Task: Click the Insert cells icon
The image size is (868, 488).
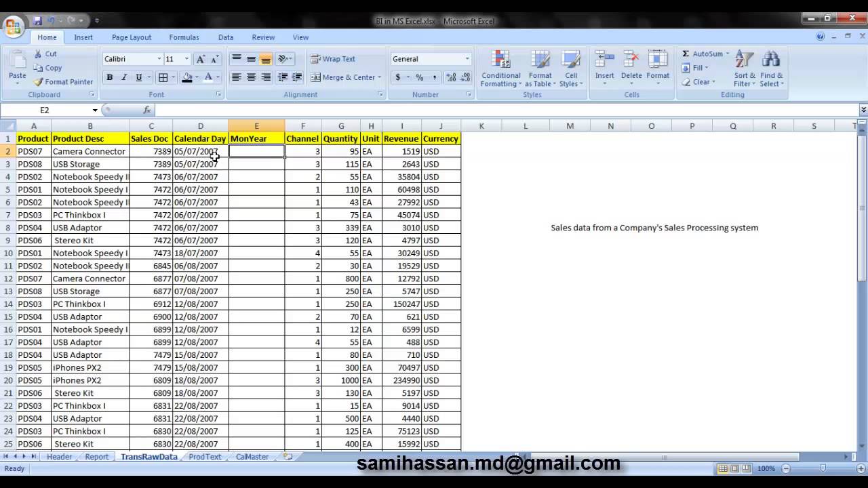Action: [604, 60]
